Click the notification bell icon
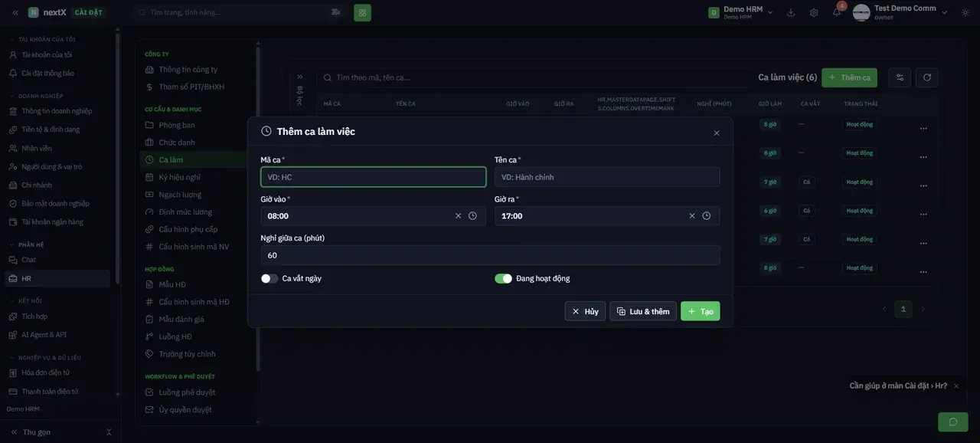 [x=837, y=12]
